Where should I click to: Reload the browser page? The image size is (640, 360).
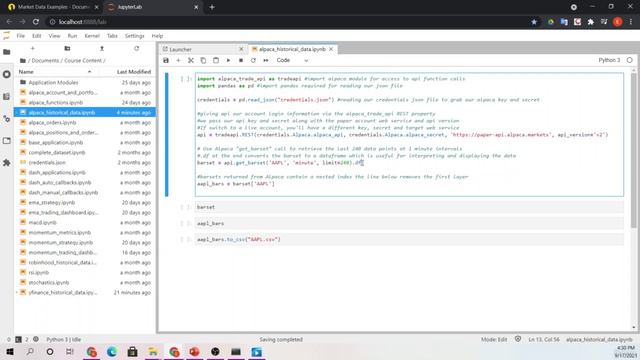(x=36, y=22)
